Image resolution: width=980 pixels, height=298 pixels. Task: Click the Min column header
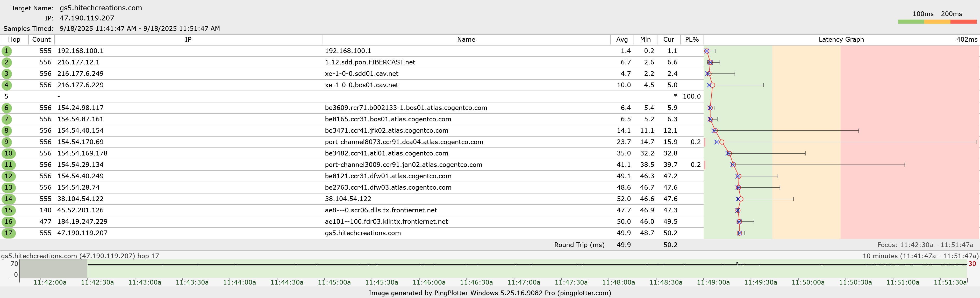[645, 40]
